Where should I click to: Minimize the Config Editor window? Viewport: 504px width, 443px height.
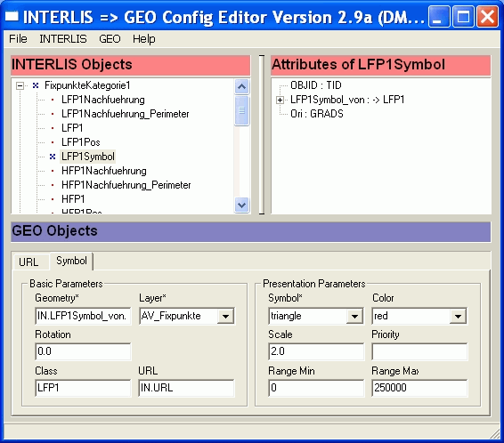[439, 16]
